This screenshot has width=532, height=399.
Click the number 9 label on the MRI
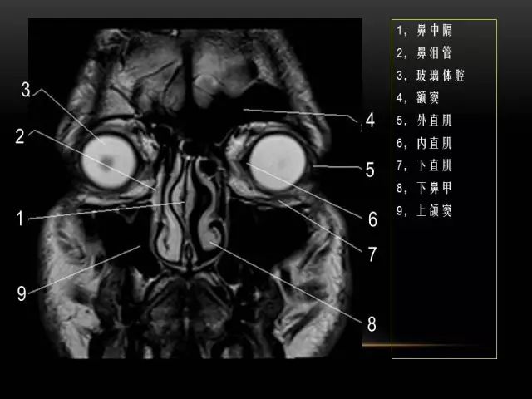tap(22, 293)
